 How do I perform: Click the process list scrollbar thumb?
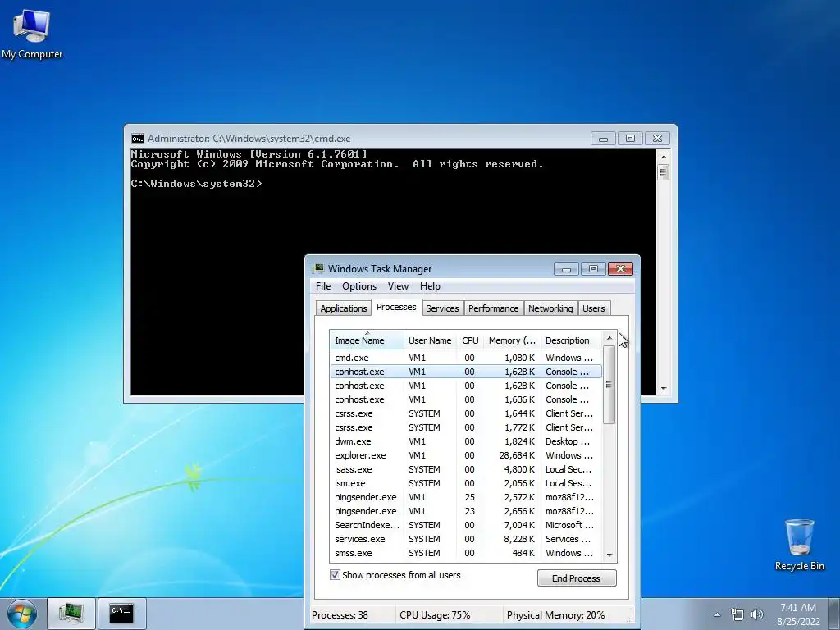pyautogui.click(x=609, y=385)
